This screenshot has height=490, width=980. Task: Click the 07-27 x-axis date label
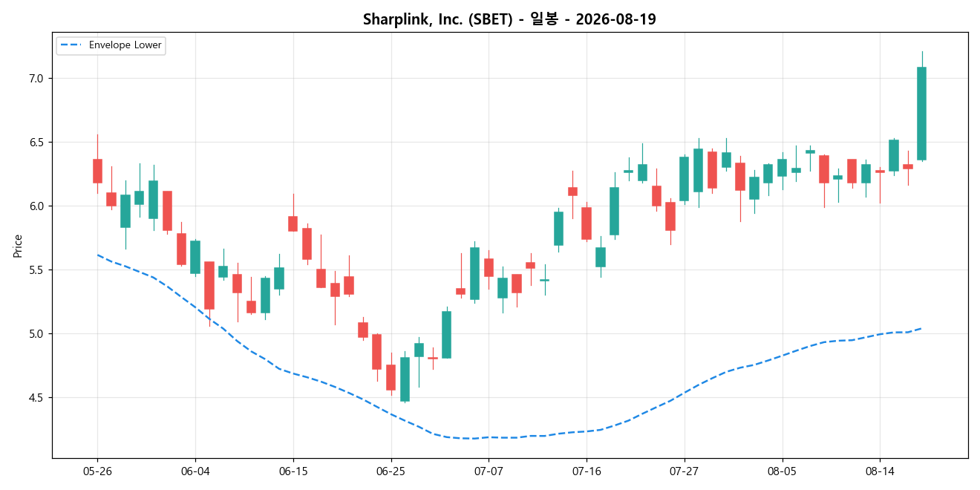click(685, 471)
